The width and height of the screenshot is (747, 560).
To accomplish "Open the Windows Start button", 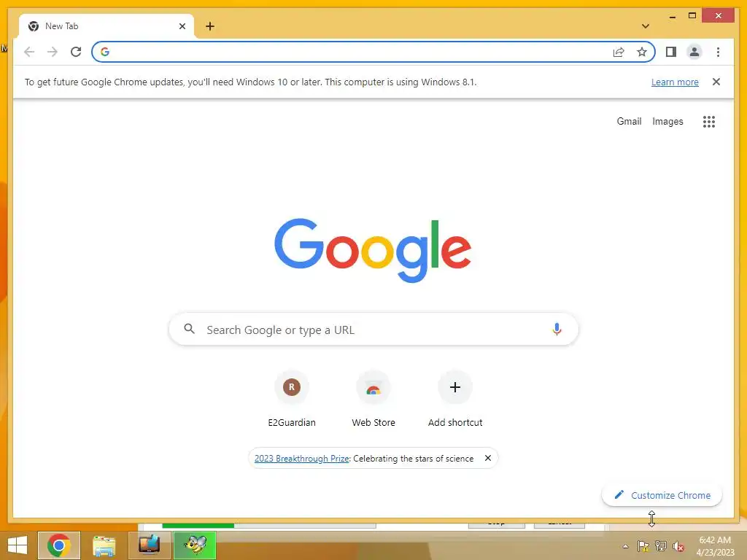I will point(18,545).
